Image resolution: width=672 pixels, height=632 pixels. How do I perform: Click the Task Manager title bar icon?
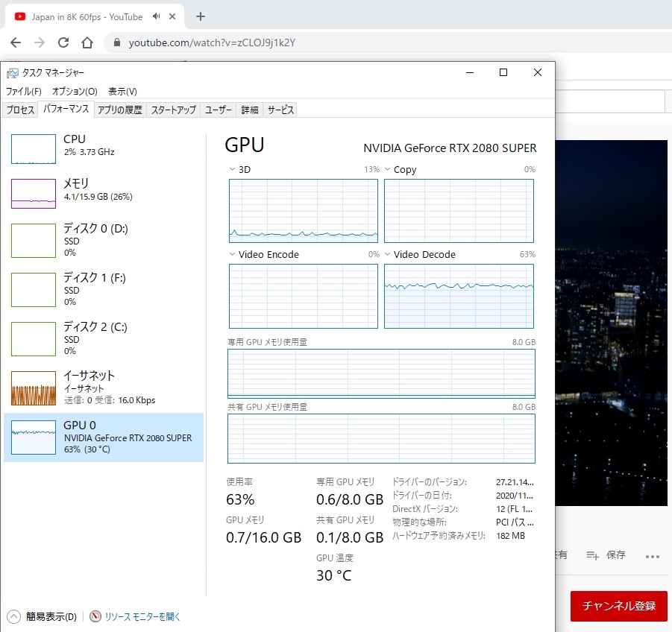(13, 73)
